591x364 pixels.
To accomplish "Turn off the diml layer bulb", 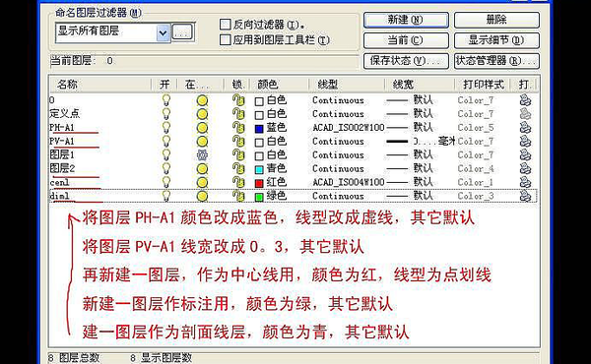I will (165, 196).
